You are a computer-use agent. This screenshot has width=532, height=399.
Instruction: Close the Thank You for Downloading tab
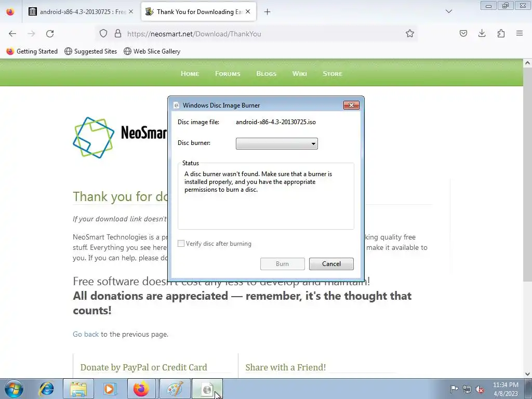point(248,12)
